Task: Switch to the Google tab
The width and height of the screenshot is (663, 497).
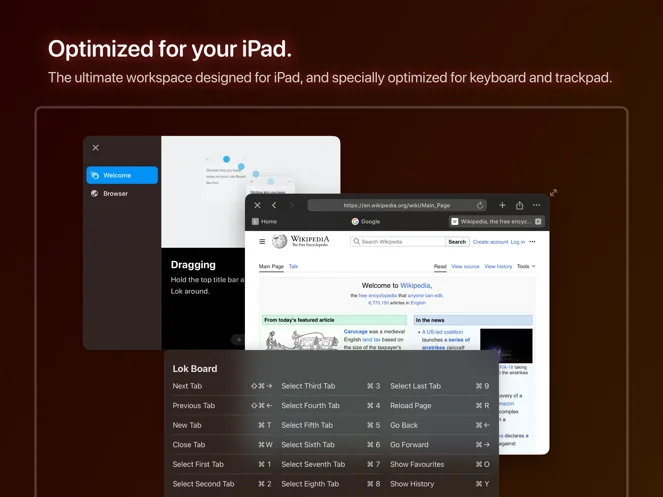Action: click(366, 222)
